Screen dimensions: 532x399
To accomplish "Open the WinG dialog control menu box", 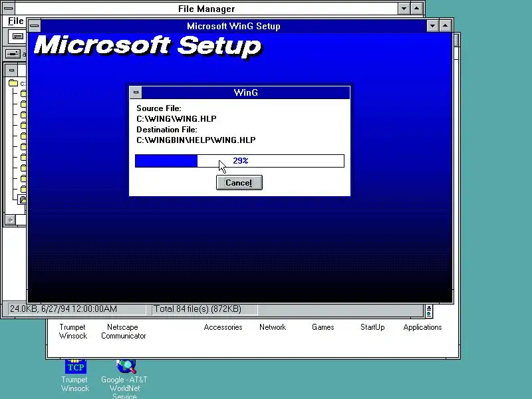I will tap(136, 92).
